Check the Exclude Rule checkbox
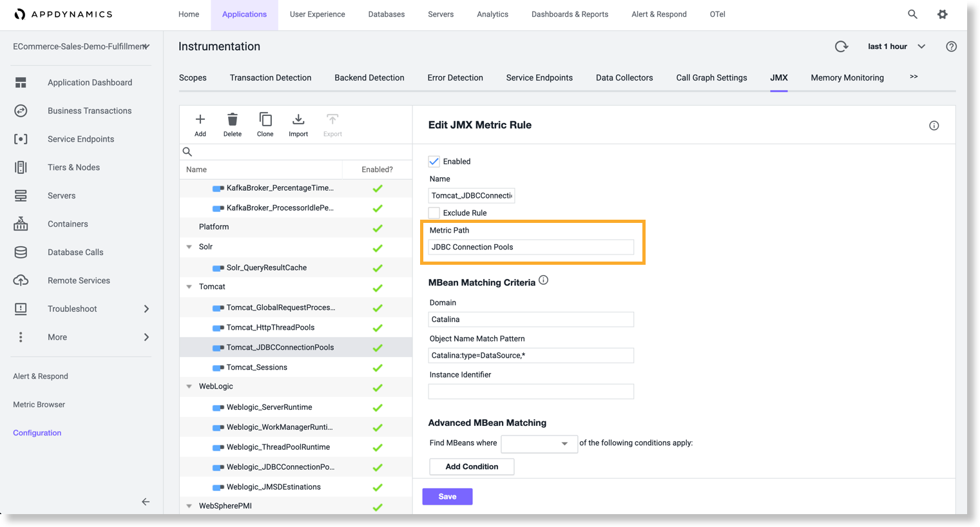 pyautogui.click(x=434, y=213)
